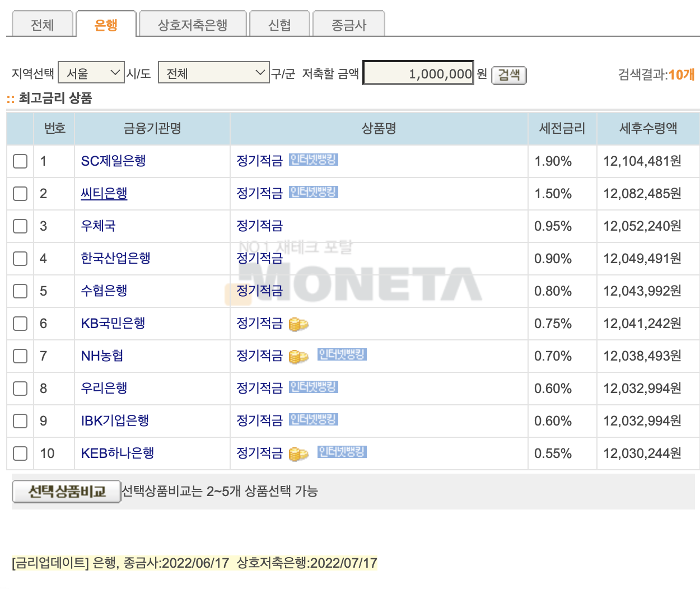Click the 검색결과:10개 result count

(x=656, y=74)
